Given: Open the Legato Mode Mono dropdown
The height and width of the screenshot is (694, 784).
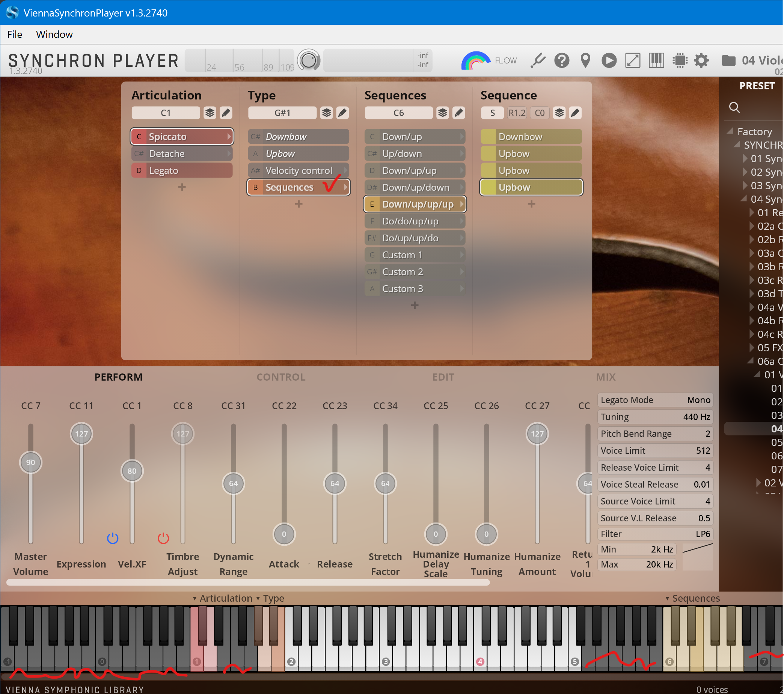Looking at the screenshot, I should (655, 400).
